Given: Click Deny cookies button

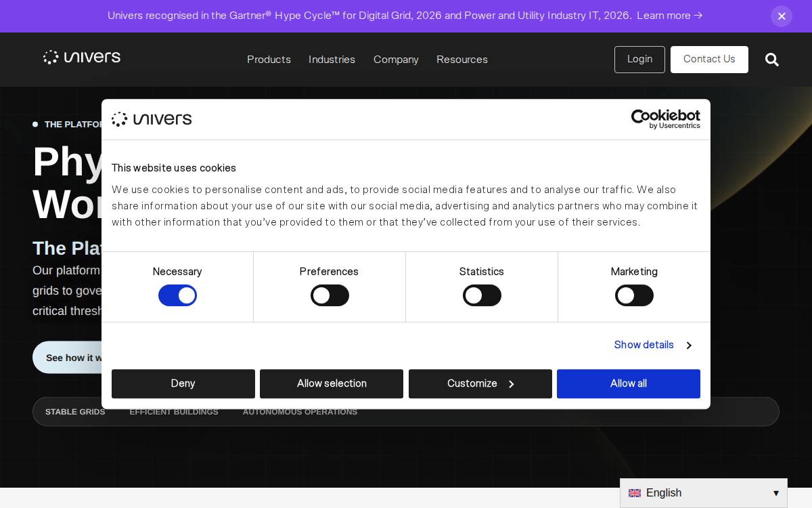Looking at the screenshot, I should coord(183,383).
